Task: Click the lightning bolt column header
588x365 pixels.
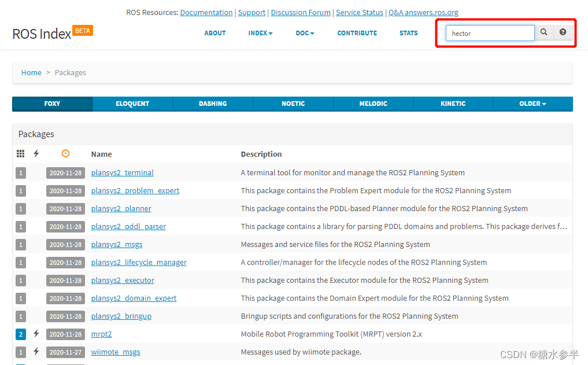Action: point(36,153)
